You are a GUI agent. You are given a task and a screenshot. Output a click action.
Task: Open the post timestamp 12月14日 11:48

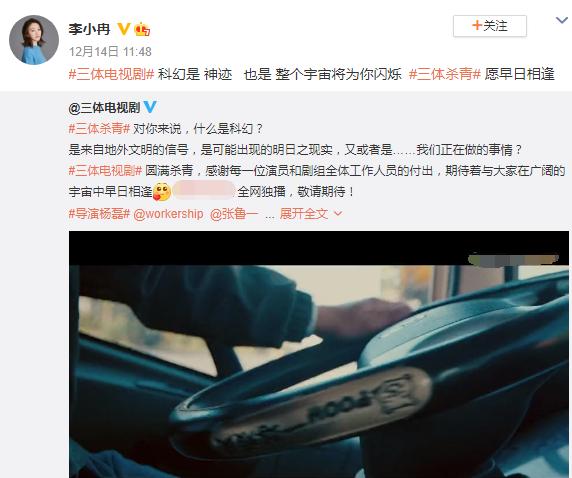pyautogui.click(x=110, y=51)
